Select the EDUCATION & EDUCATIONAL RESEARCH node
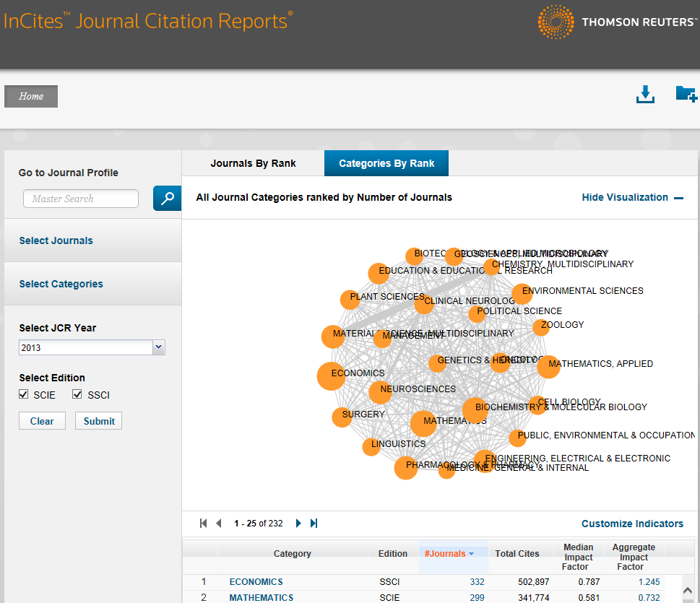 [x=379, y=273]
